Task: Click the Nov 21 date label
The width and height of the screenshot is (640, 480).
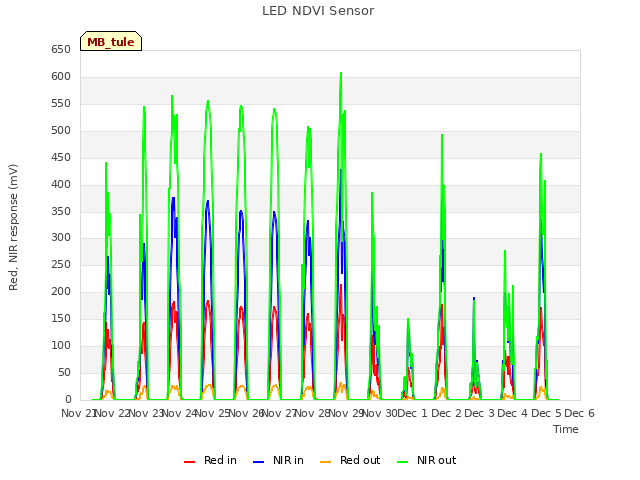Action: 78,413
